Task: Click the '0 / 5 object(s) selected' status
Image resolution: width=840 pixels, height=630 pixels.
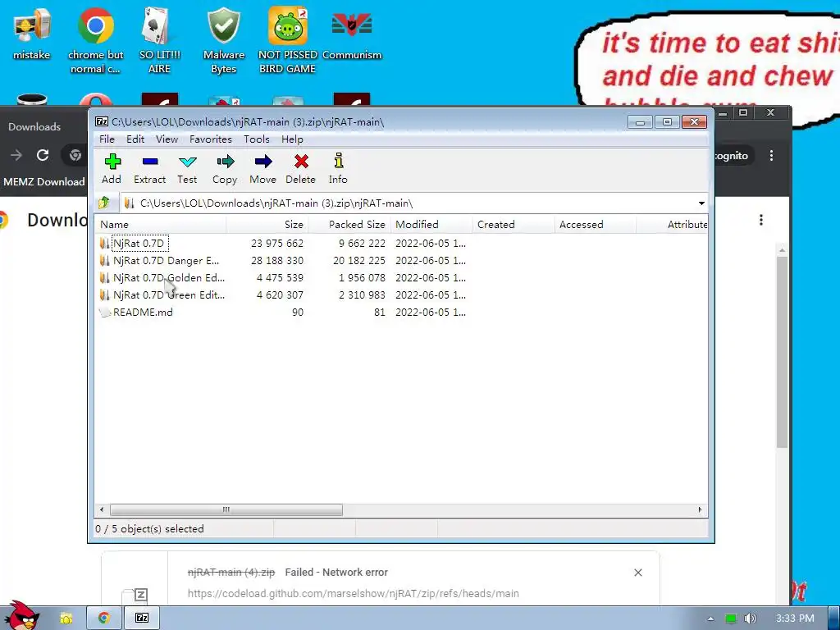Action: tap(149, 529)
